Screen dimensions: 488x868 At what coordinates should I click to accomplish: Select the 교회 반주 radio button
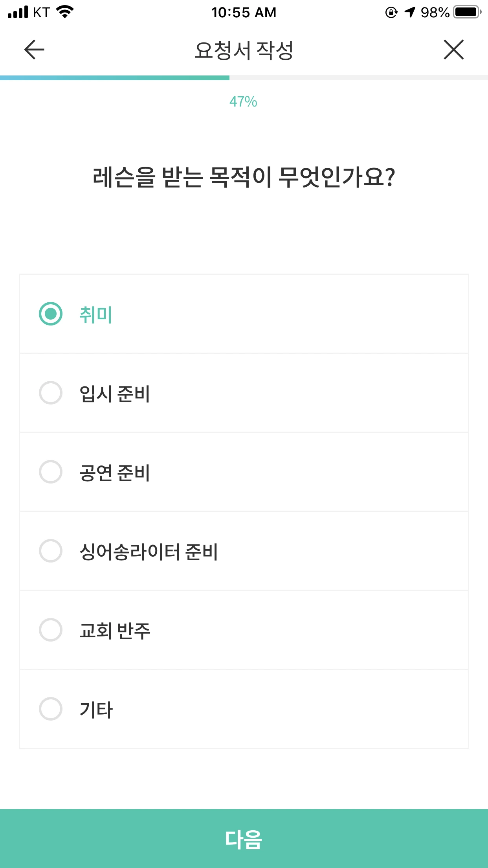tap(51, 630)
